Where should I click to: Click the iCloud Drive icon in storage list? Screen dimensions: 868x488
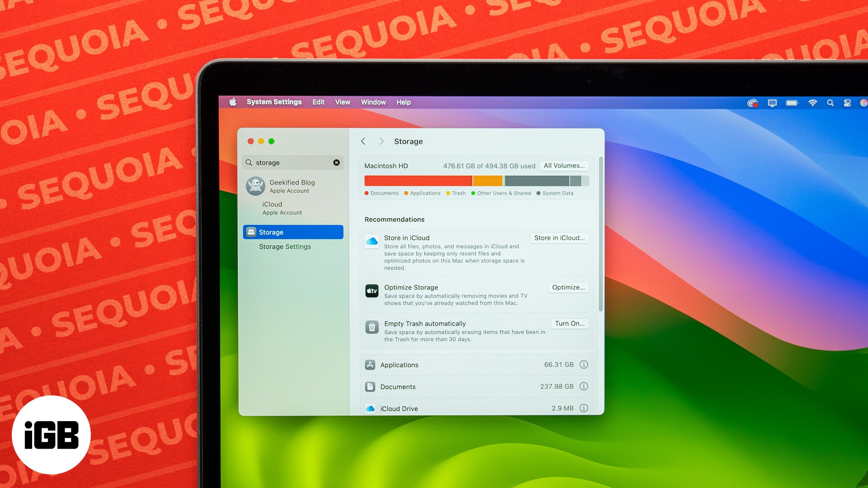(x=371, y=409)
